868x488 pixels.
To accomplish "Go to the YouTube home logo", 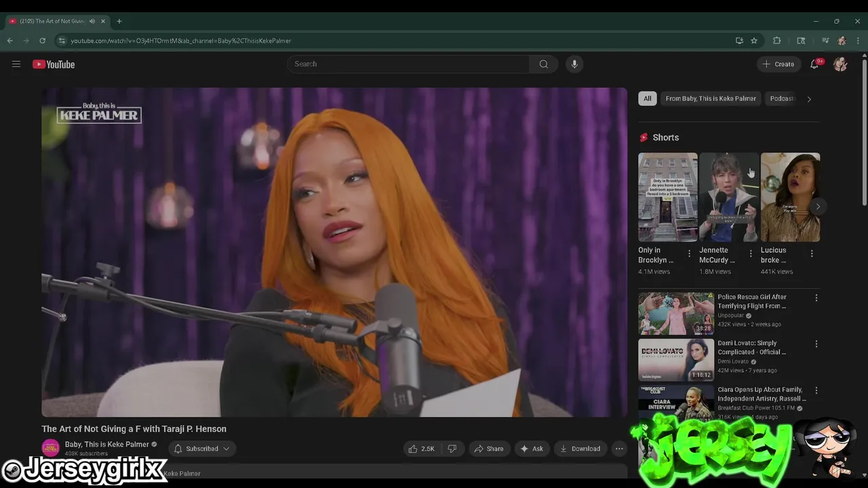I will tap(54, 64).
